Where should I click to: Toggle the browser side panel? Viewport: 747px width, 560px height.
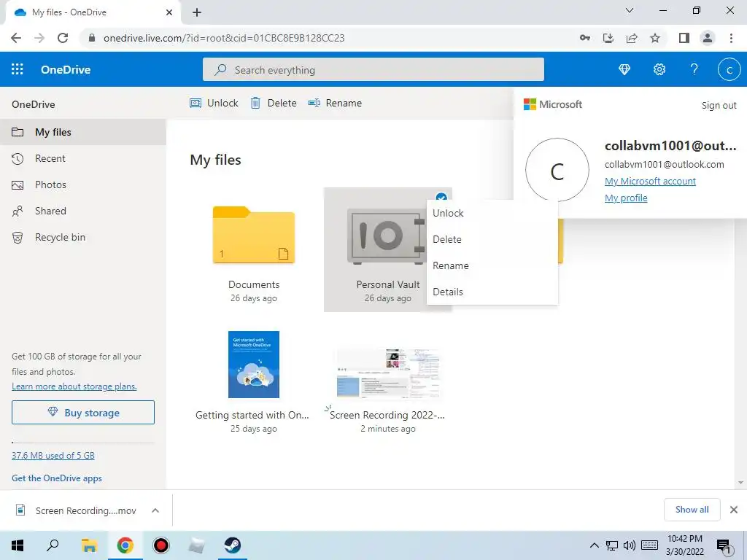[684, 38]
